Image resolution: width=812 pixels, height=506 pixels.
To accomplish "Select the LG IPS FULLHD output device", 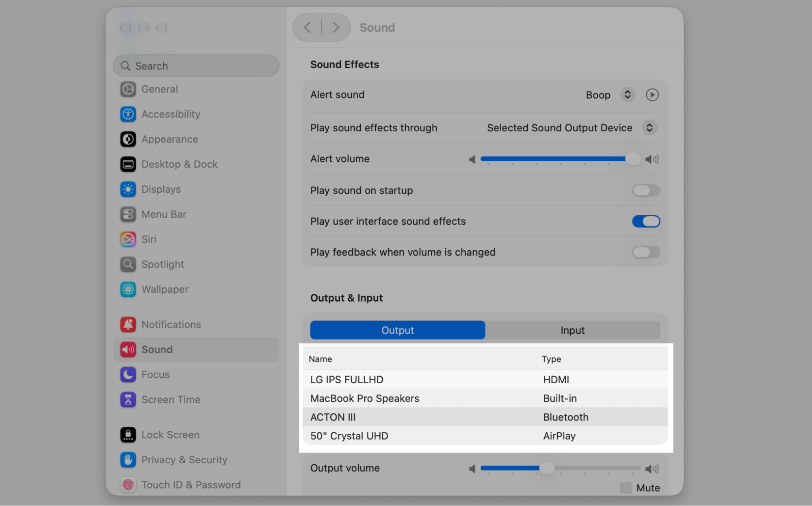I will click(485, 379).
